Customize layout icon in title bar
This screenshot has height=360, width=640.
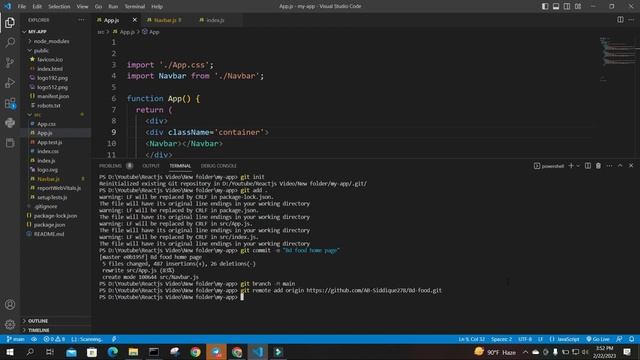pyautogui.click(x=578, y=6)
